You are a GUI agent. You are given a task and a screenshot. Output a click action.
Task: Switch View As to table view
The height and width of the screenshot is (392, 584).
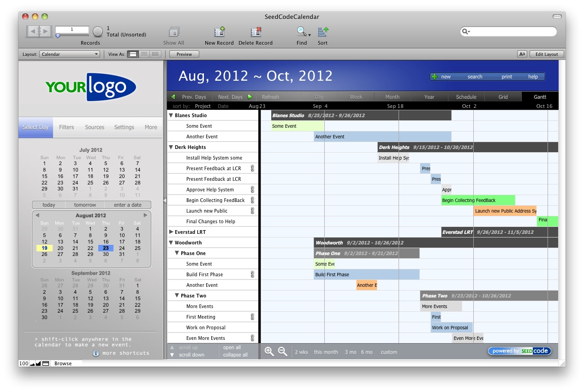coord(155,54)
